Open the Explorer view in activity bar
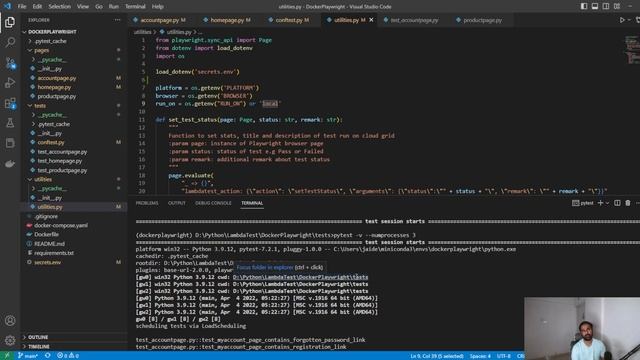This screenshot has width=640, height=360. 10,22
